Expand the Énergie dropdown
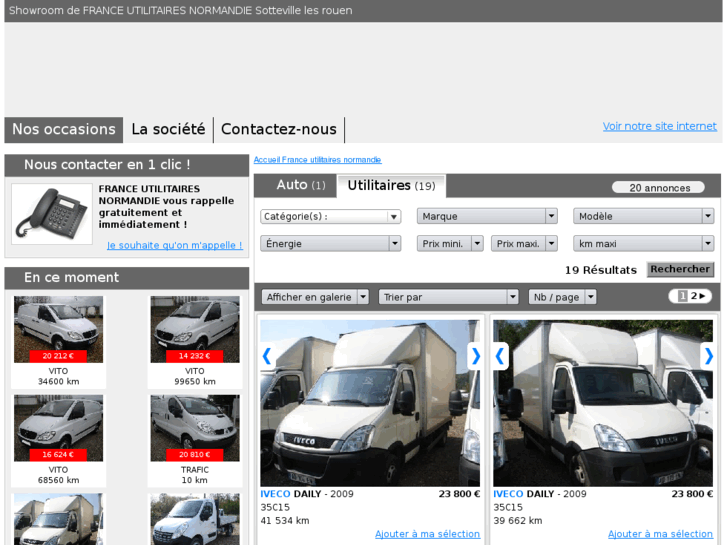727x545 pixels. [x=331, y=244]
